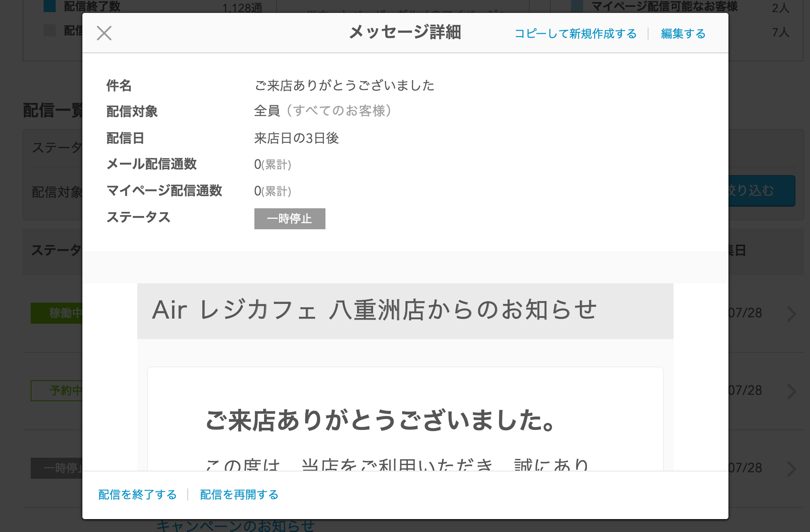The width and height of the screenshot is (810, 532).
Task: Click the gray 一時停止 status badge
Action: [290, 219]
